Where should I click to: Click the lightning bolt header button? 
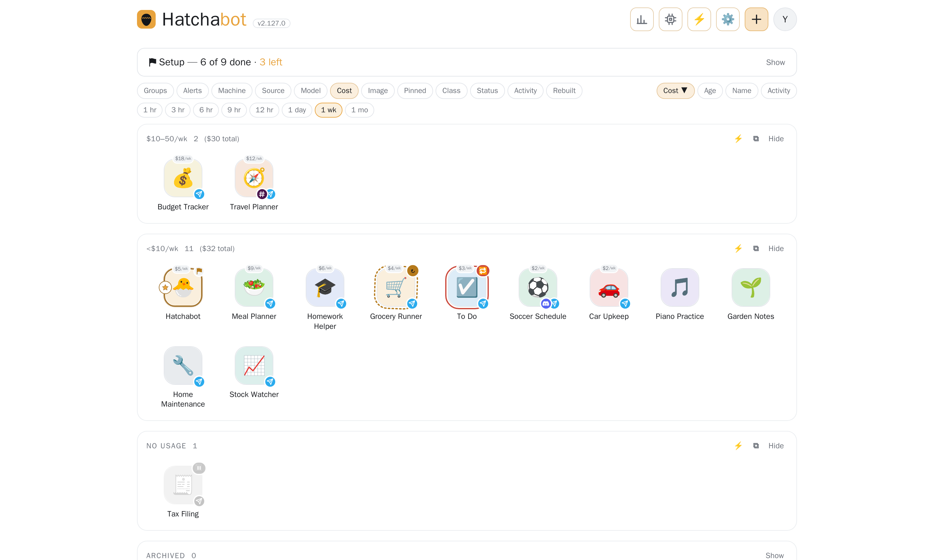click(x=699, y=19)
